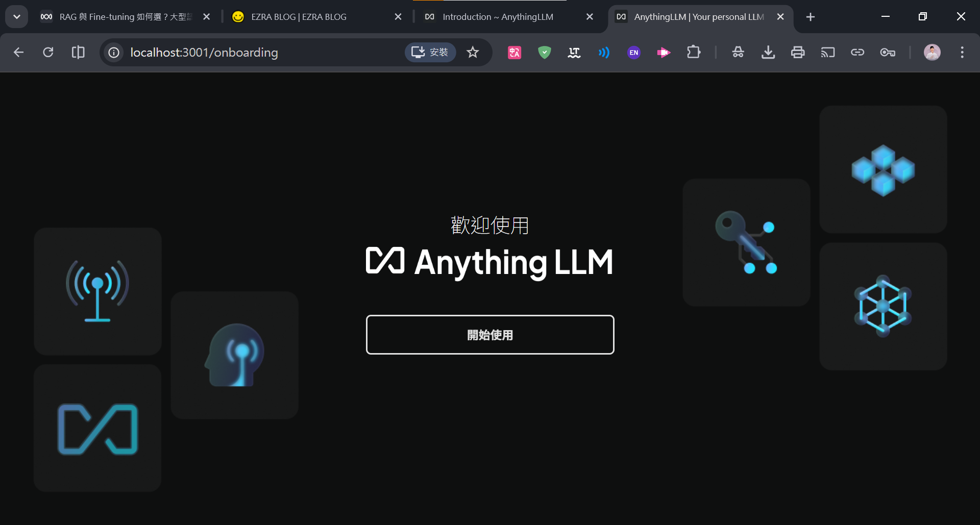Open a new browser tab
The image size is (980, 525).
810,17
